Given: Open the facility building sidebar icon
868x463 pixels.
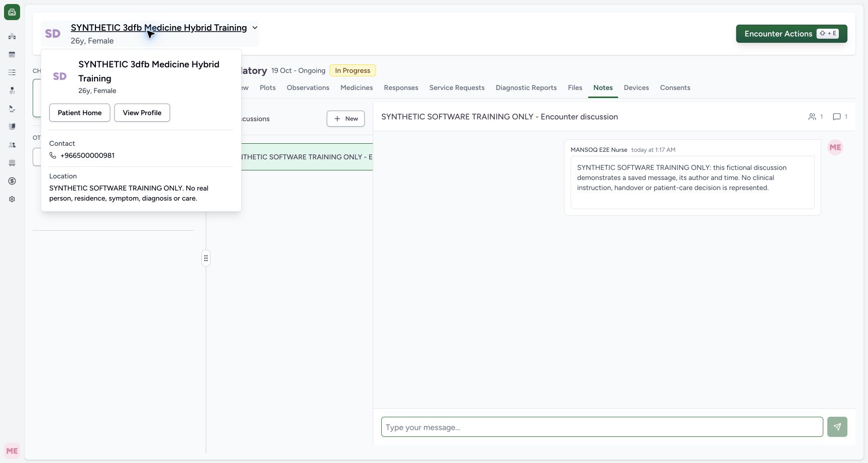Looking at the screenshot, I should click(x=12, y=36).
